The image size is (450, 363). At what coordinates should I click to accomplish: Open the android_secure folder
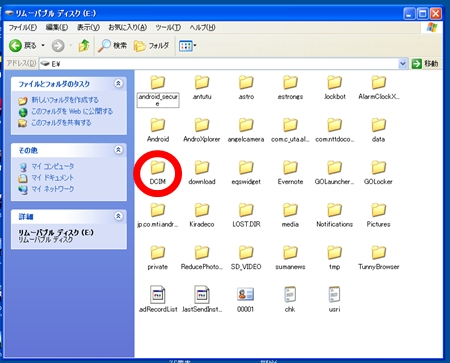pos(158,91)
